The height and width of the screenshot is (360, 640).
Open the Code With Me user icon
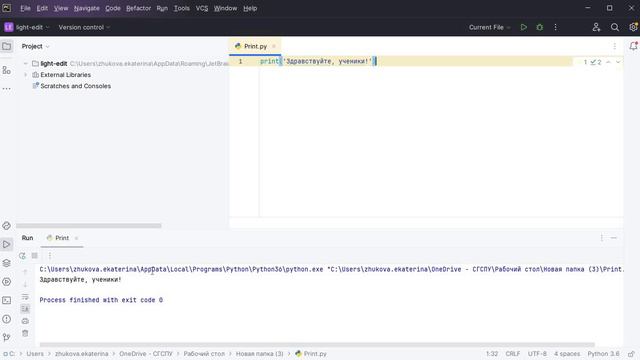point(596,27)
